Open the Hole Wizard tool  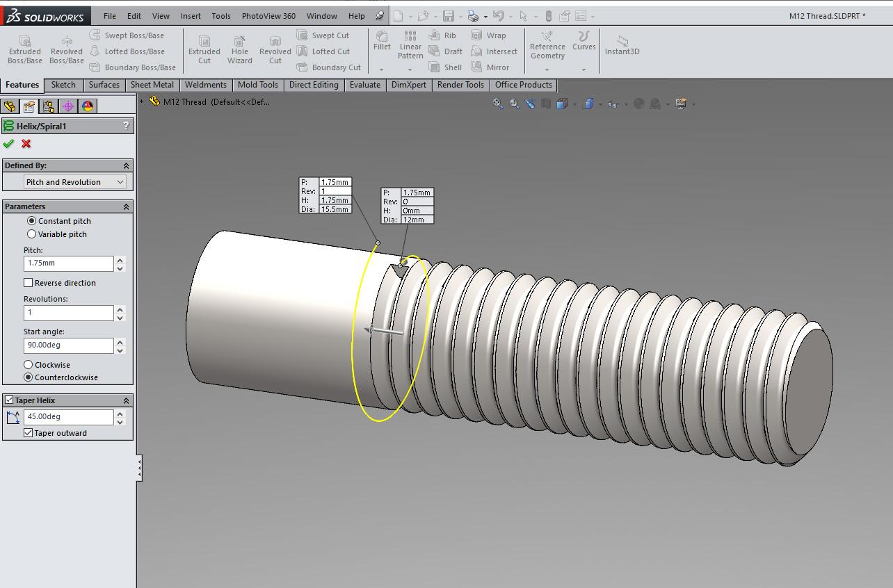coord(239,49)
